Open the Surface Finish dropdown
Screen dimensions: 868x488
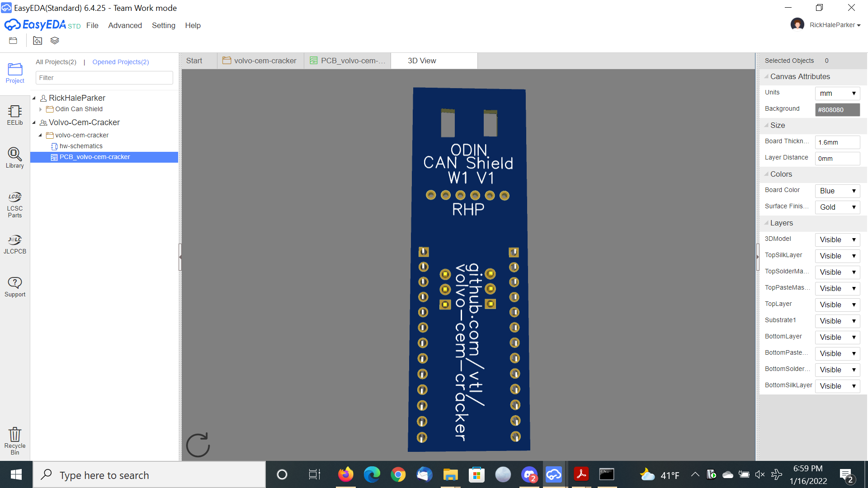click(x=837, y=207)
